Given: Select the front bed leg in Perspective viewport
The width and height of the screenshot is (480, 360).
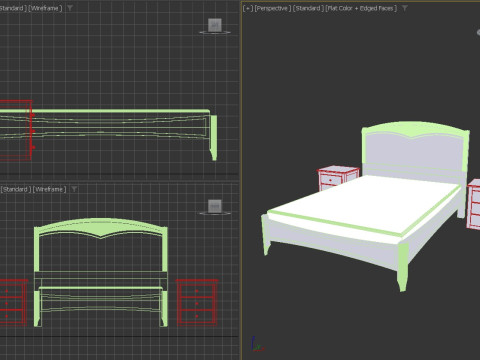Looking at the screenshot, I should (x=403, y=267).
